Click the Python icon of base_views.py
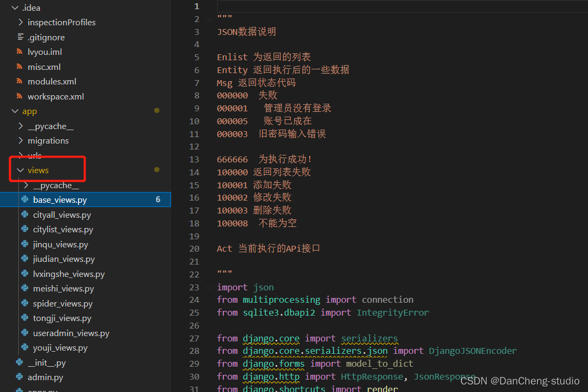Image resolution: width=588 pixels, height=392 pixels. 25,199
